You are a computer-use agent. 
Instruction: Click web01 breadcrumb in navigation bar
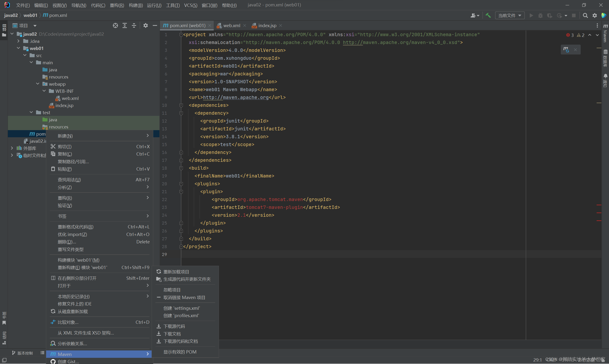tap(30, 15)
